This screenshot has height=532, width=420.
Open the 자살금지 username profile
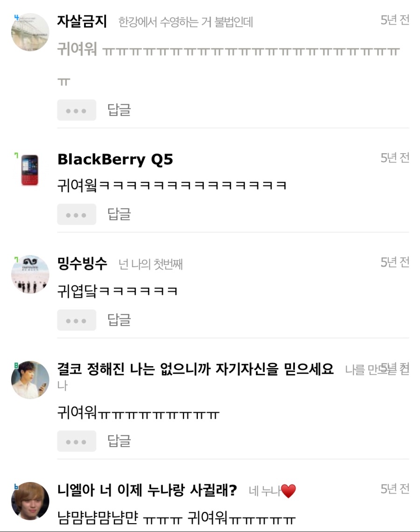pos(82,21)
